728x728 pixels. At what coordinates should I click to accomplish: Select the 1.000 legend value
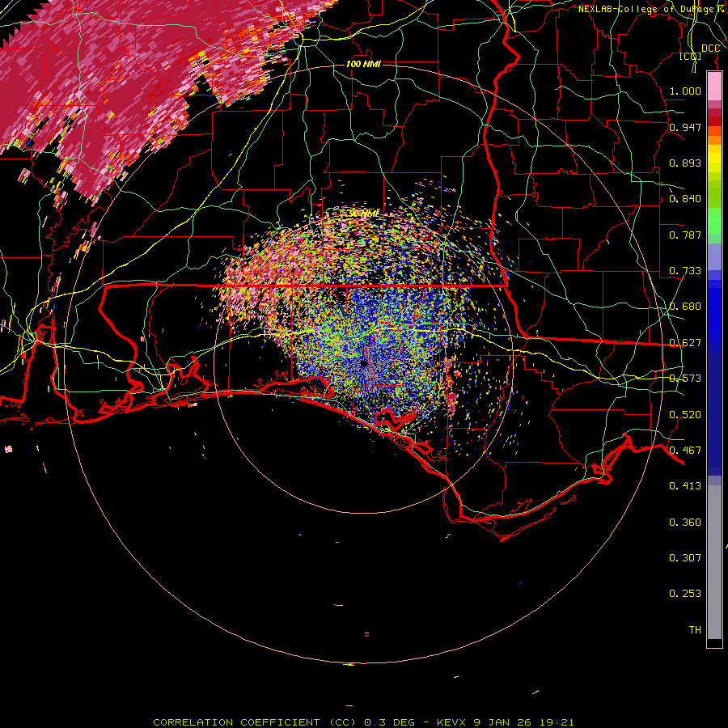(x=685, y=91)
